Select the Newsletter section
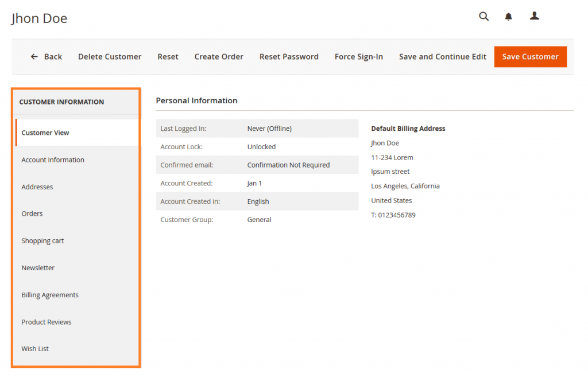The image size is (588, 381). tap(38, 267)
